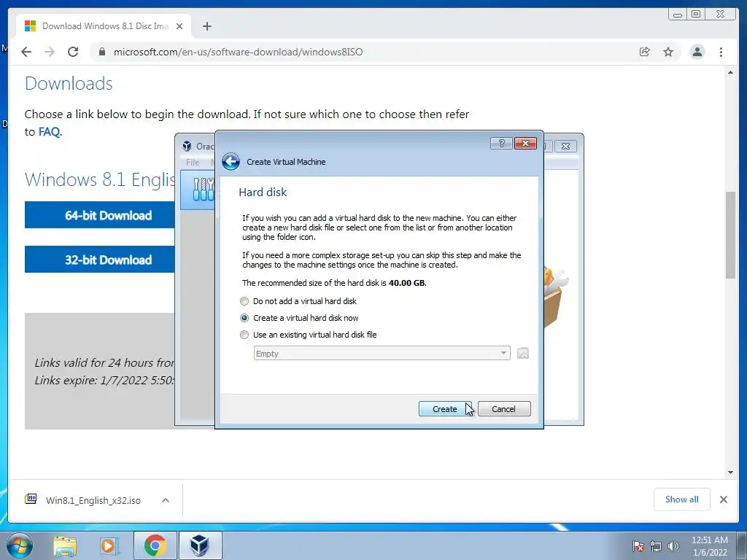
Task: Reload the Microsoft download page
Action: (x=73, y=52)
